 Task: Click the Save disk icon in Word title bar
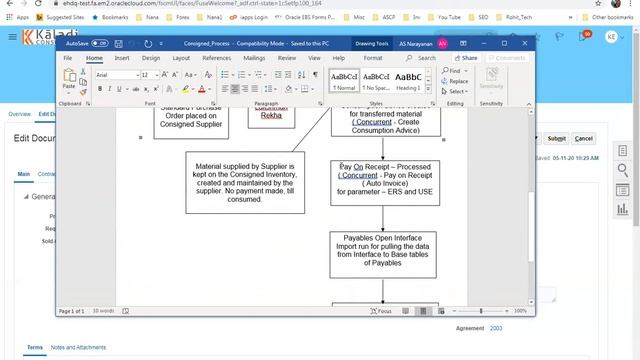[118, 43]
